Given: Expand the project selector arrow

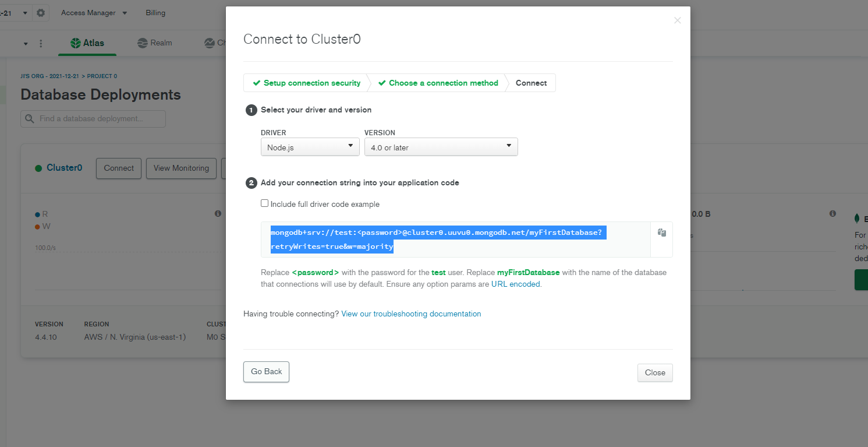Looking at the screenshot, I should click(x=26, y=44).
